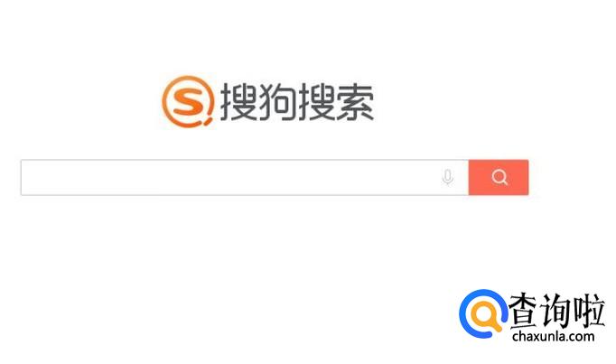
Task: Click the S letter inside Sogou circle
Action: click(188, 101)
